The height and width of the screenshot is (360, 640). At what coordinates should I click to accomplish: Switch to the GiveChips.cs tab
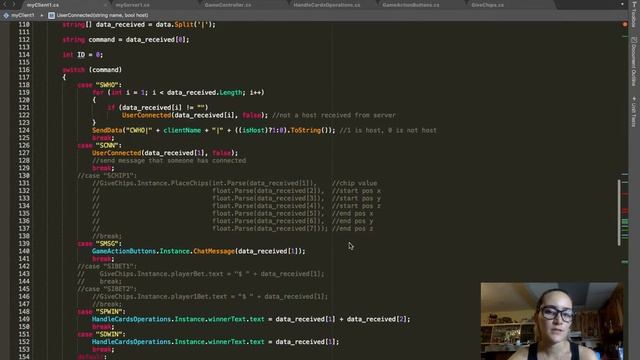487,5
